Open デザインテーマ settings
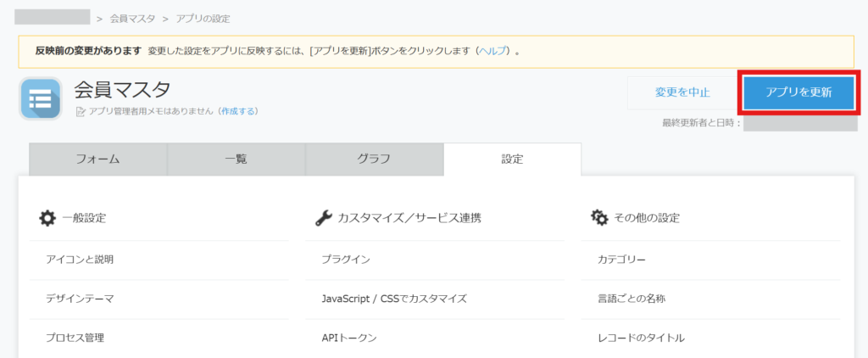Image resolution: width=868 pixels, height=358 pixels. (x=80, y=299)
